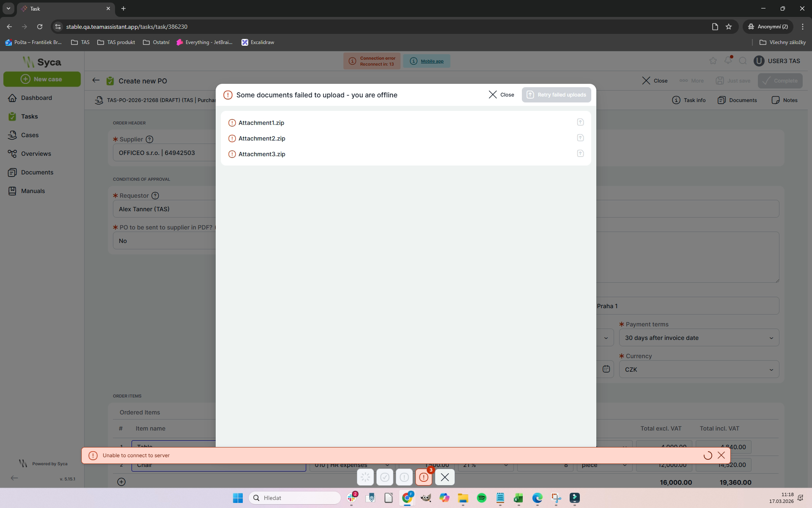The image size is (812, 508).
Task: Expand the Currency dropdown showing CZK
Action: (699, 370)
